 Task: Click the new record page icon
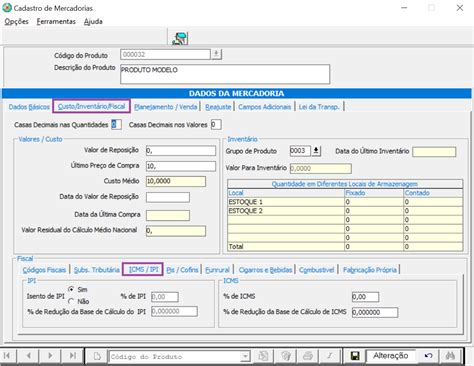click(x=97, y=356)
